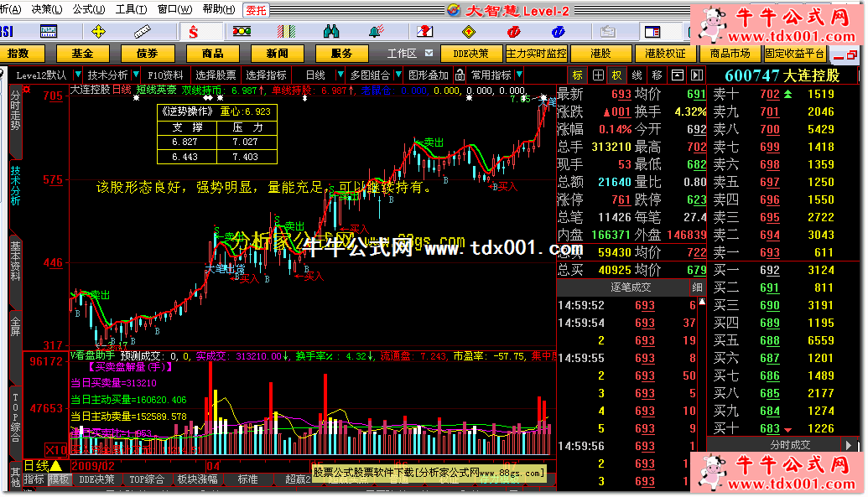This screenshot has height=497, width=868.
Task: Toggle the 移 move button
Action: click(657, 75)
